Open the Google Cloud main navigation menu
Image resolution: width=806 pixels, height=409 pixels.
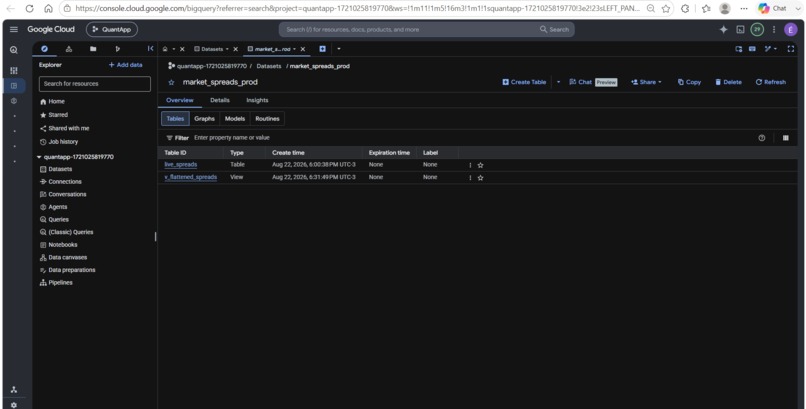[14, 29]
